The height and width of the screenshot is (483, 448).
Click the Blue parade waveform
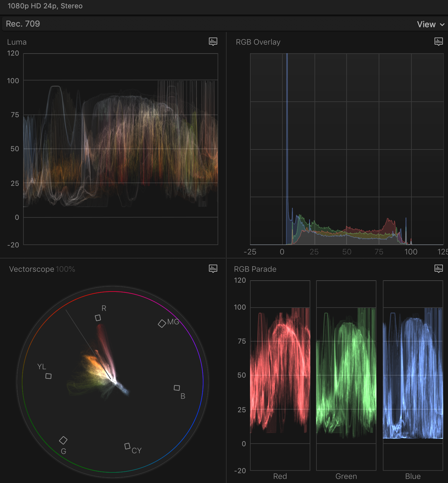[413, 376]
